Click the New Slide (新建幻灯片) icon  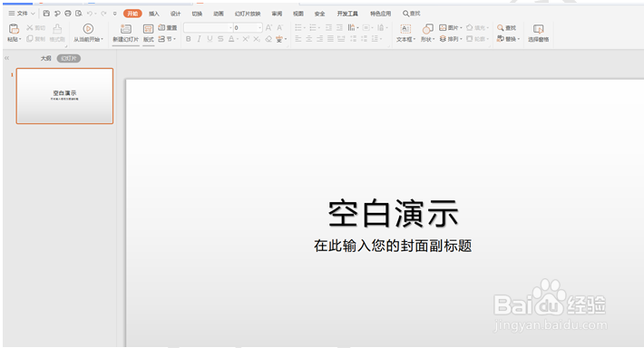tap(126, 29)
